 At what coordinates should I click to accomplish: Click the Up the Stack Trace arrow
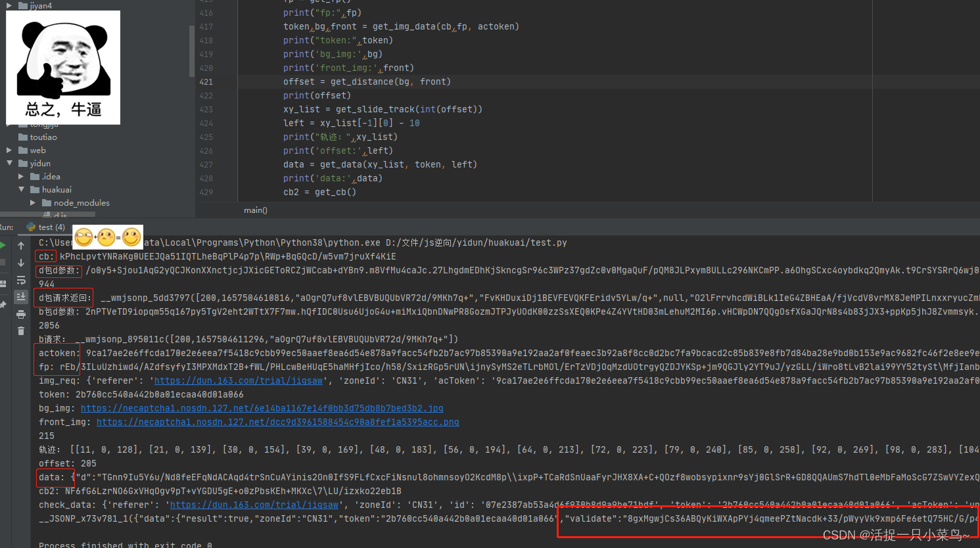pos(21,245)
